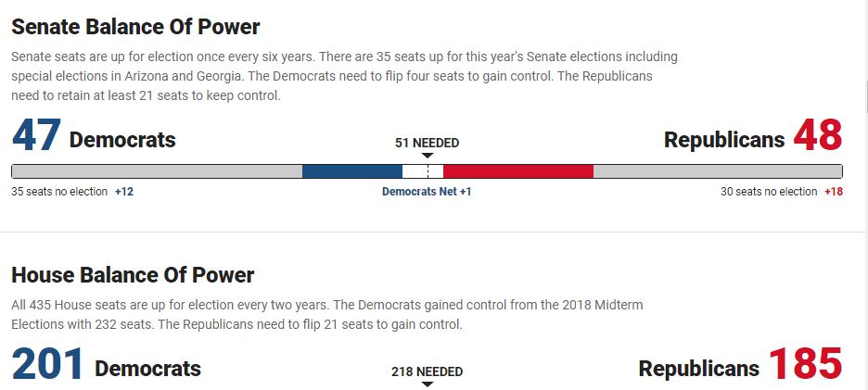
Task: Click the 218 NEEDED marker label
Action: pos(427,371)
